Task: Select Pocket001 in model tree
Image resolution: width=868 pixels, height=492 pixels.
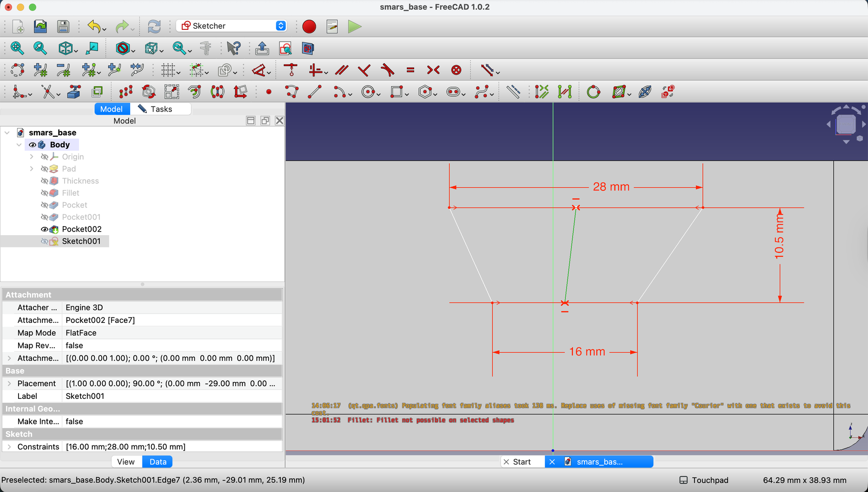Action: [81, 217]
